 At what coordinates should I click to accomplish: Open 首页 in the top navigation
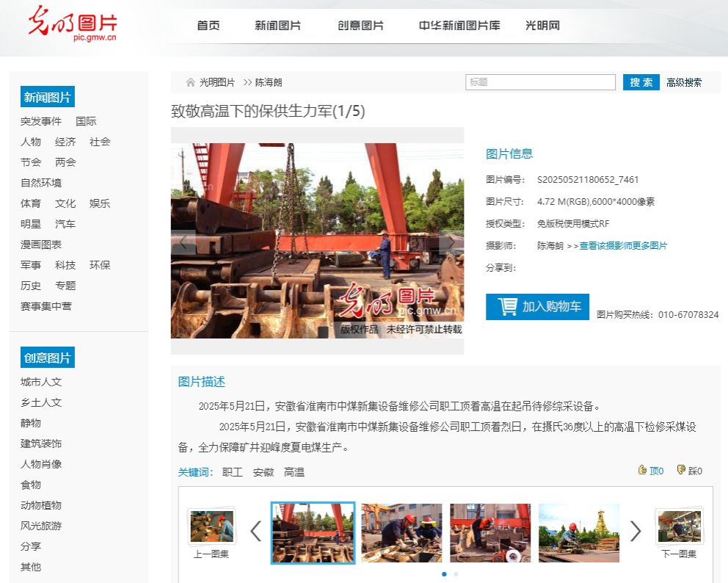tap(208, 26)
